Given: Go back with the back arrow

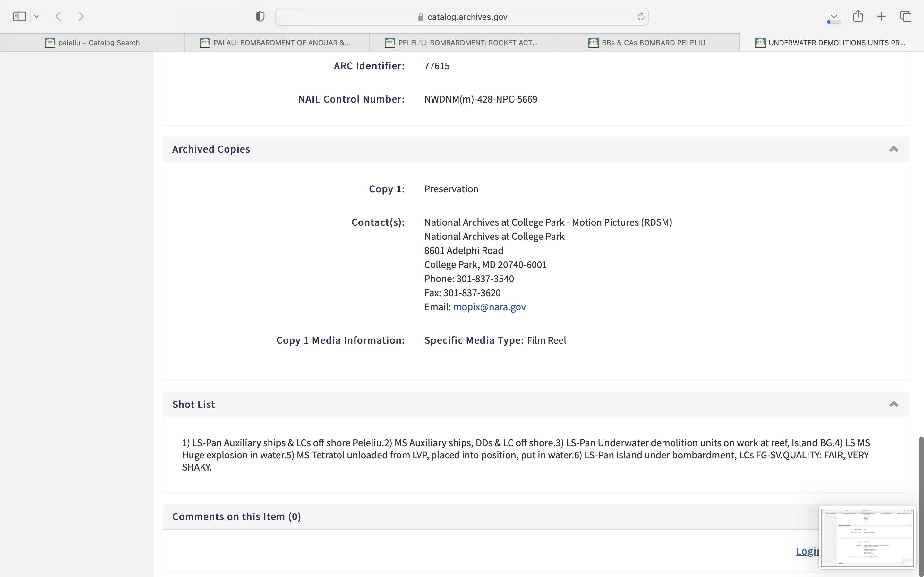Looking at the screenshot, I should tap(58, 16).
